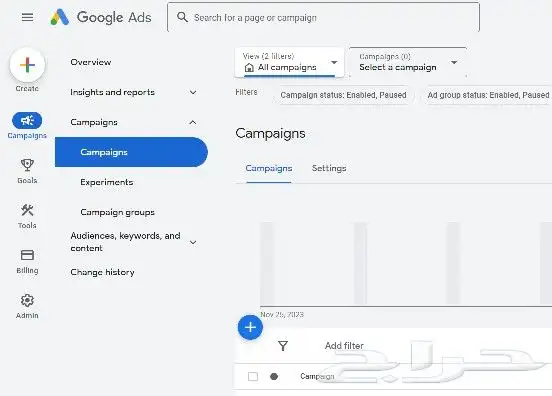Select the megaphone Campaigns sidebar icon
The image size is (552, 396).
pos(27,121)
